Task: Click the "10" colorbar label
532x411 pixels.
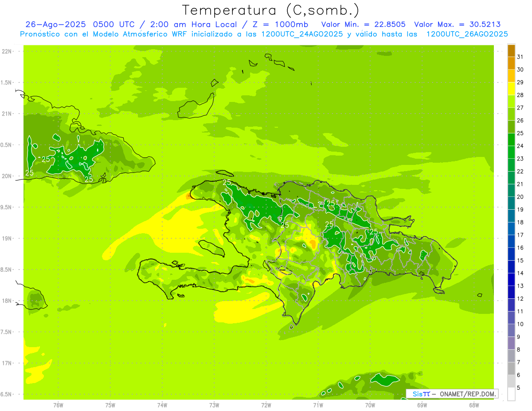Action: point(520,324)
